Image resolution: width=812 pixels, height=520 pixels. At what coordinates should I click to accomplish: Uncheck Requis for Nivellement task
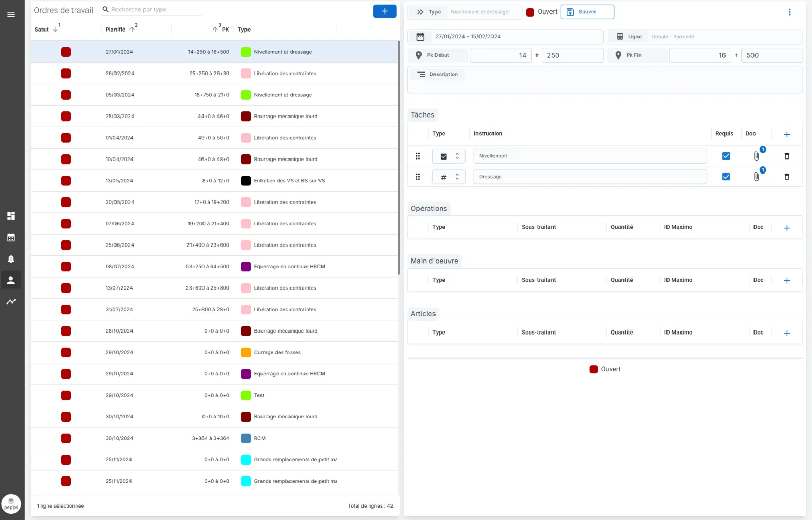(726, 156)
